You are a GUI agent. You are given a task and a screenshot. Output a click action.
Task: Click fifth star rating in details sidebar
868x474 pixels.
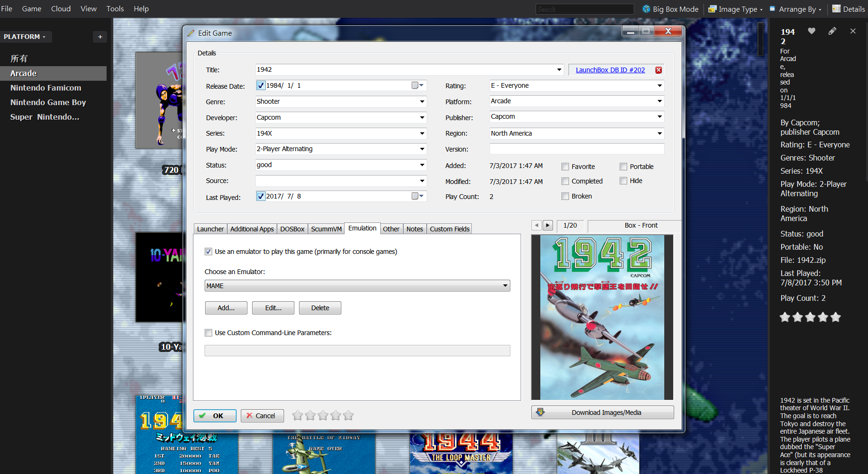pyautogui.click(x=836, y=317)
